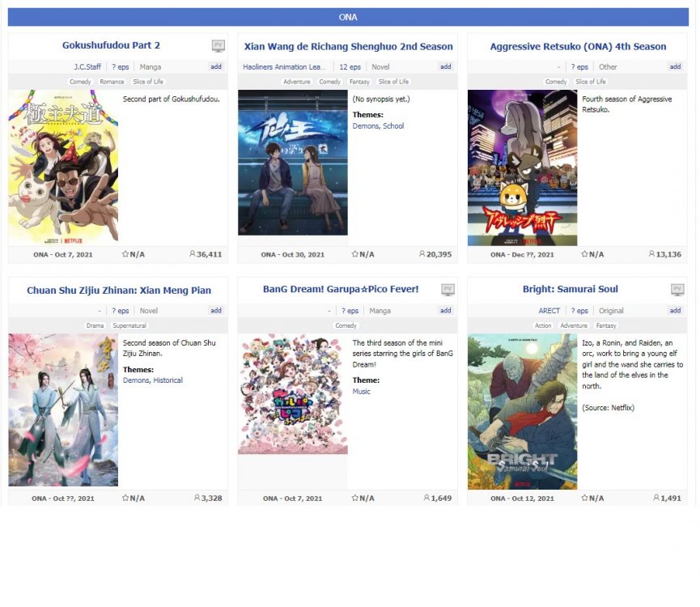Open the Music theme link
The height and width of the screenshot is (607, 700).
[x=361, y=392]
